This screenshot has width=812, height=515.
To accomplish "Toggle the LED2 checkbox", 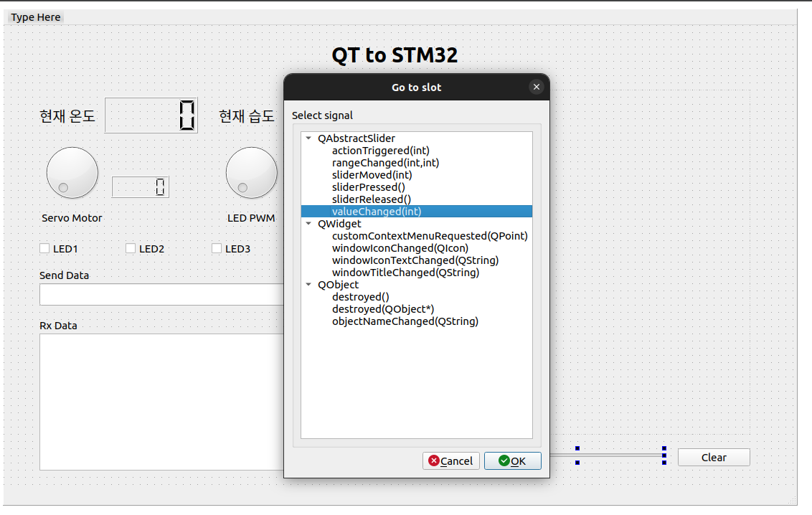I will pyautogui.click(x=131, y=248).
